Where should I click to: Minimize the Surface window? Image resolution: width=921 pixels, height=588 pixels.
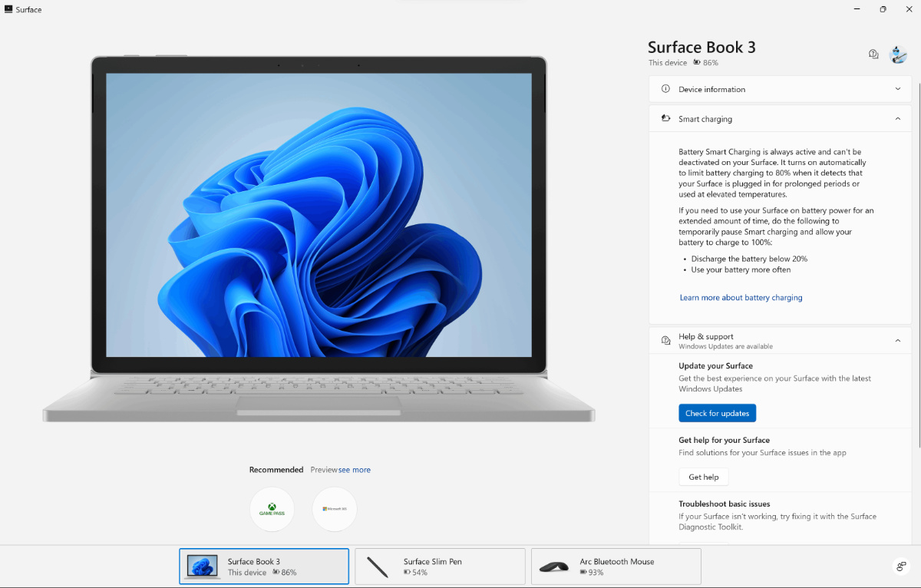[857, 9]
